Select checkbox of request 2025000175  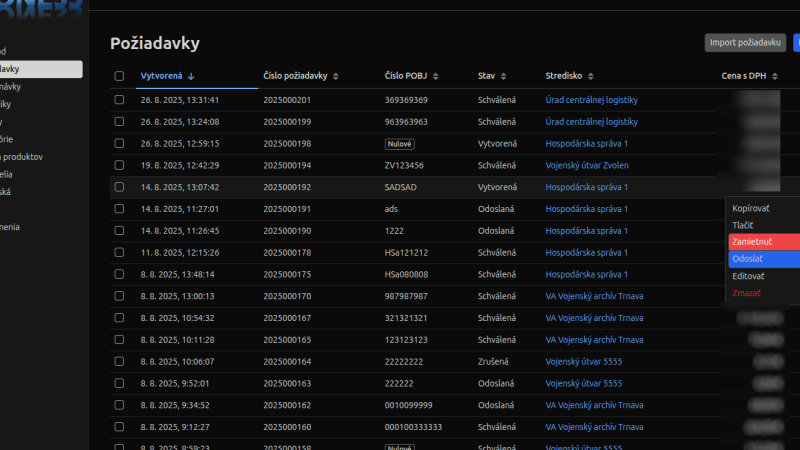[119, 274]
